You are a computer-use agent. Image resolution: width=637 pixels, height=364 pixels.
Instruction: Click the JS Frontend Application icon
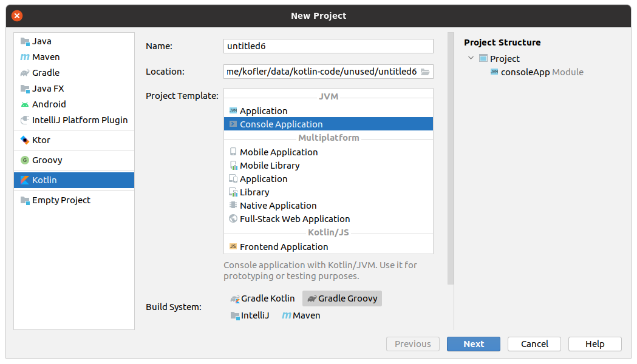tap(233, 246)
